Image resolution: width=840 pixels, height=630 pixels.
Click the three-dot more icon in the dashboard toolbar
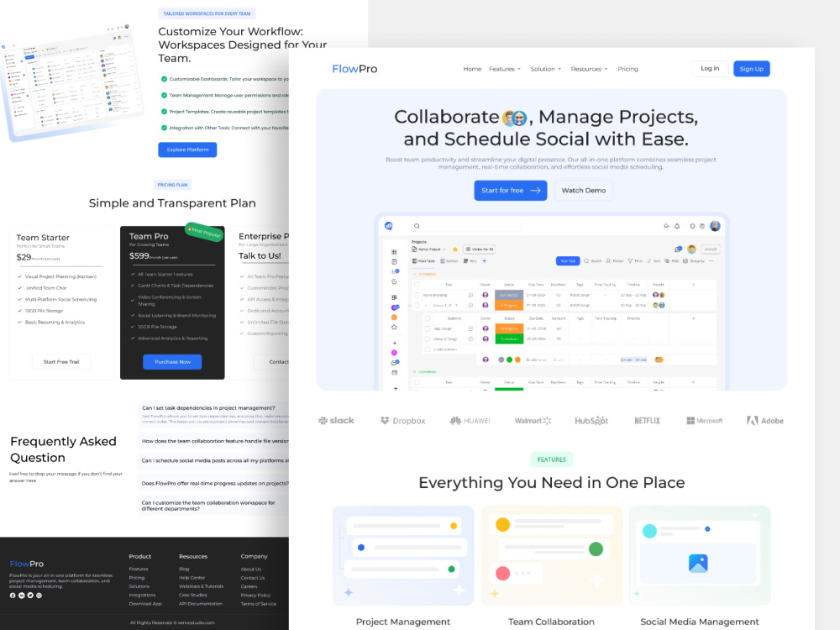(x=711, y=261)
